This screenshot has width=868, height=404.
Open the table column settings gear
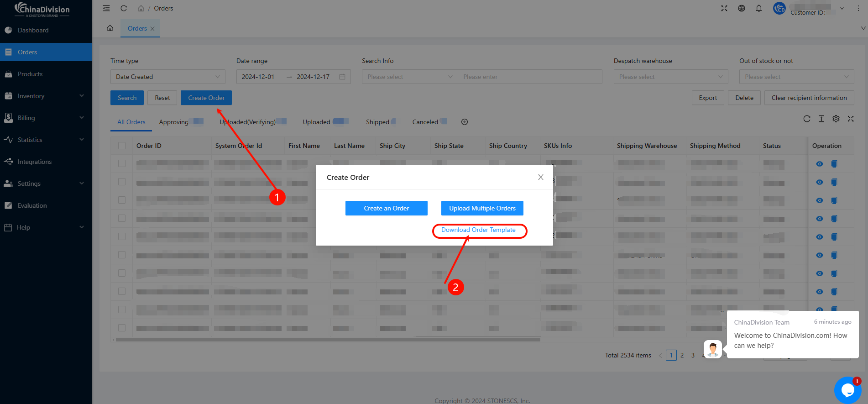[836, 119]
